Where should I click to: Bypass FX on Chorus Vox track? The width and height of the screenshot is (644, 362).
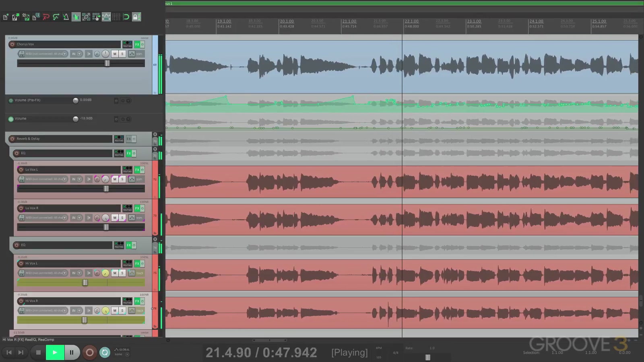coord(142,44)
